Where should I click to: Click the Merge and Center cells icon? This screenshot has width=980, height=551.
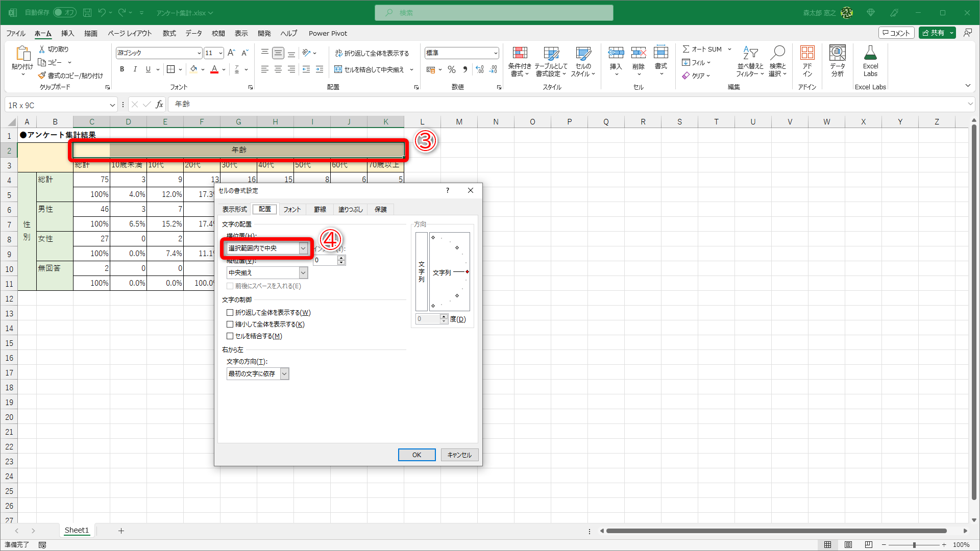(338, 69)
